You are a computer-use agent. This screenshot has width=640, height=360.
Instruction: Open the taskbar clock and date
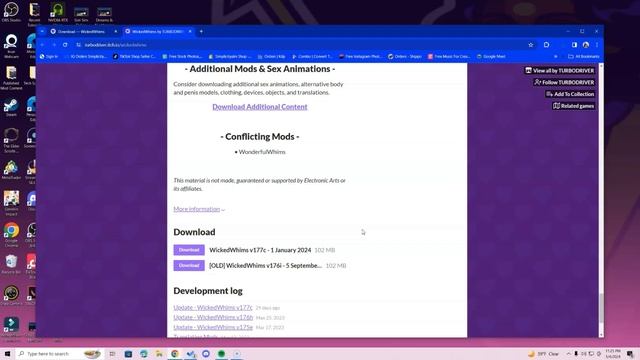click(613, 353)
